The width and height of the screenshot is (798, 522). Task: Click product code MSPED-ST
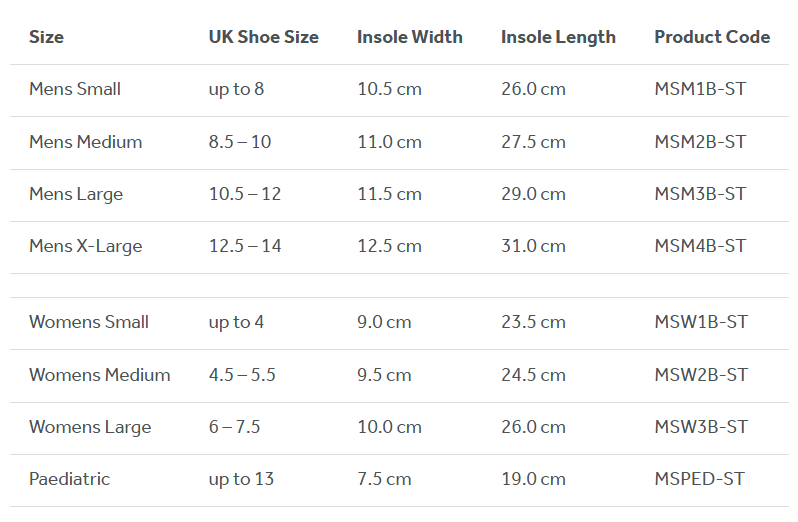pyautogui.click(x=699, y=479)
